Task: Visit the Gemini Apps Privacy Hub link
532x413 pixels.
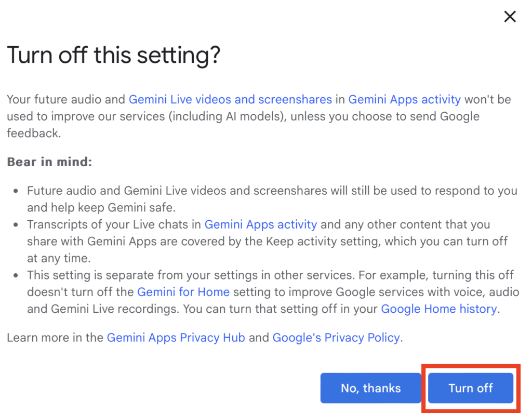Action: [x=176, y=338]
